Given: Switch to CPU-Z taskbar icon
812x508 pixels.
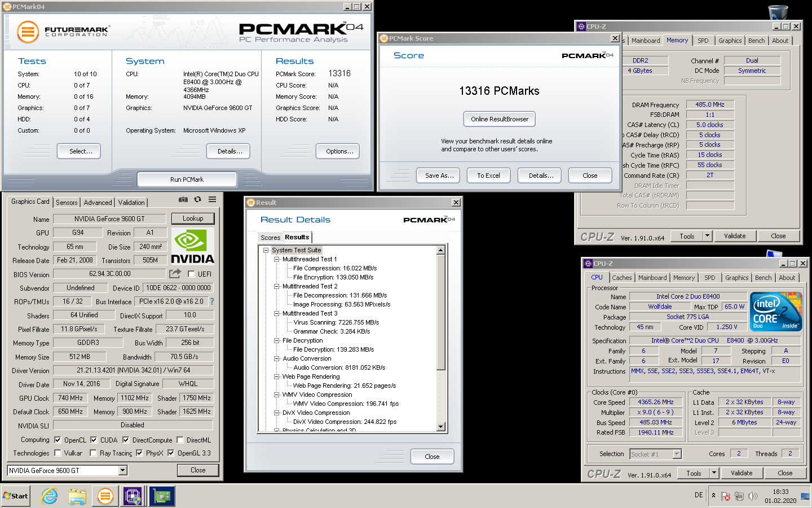Looking at the screenshot, I should (x=133, y=496).
